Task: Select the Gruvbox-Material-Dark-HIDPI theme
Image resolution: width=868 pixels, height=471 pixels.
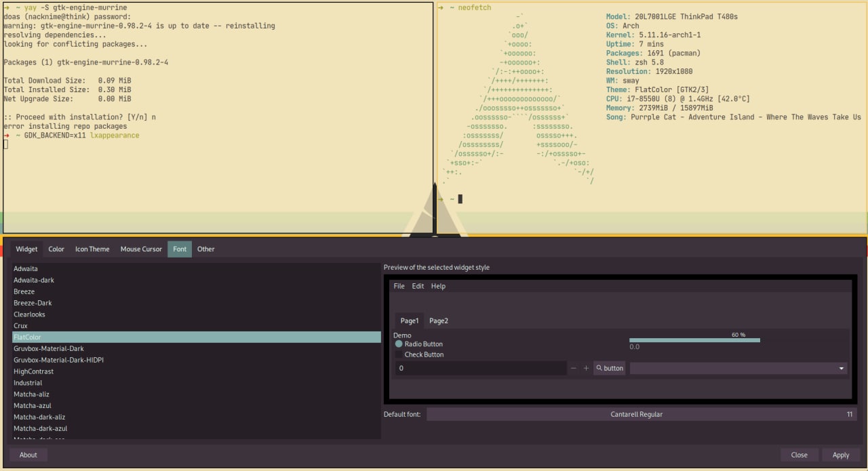Action: tap(197, 360)
